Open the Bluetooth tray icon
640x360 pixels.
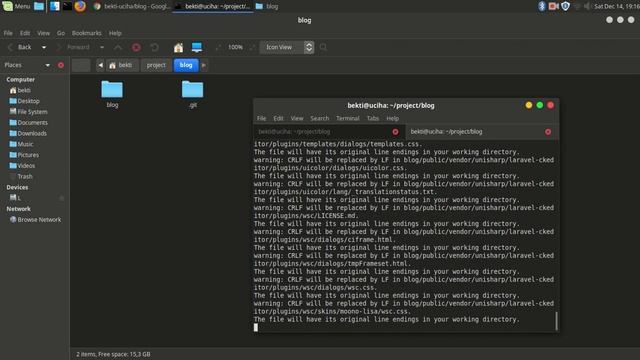click(x=542, y=6)
